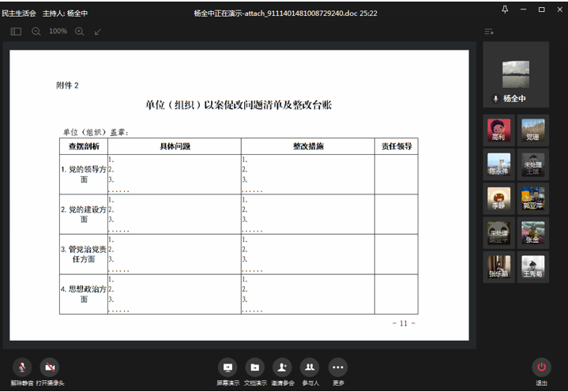Exit the meeting with 退出 button
Image resolution: width=568 pixels, height=392 pixels.
(x=541, y=367)
